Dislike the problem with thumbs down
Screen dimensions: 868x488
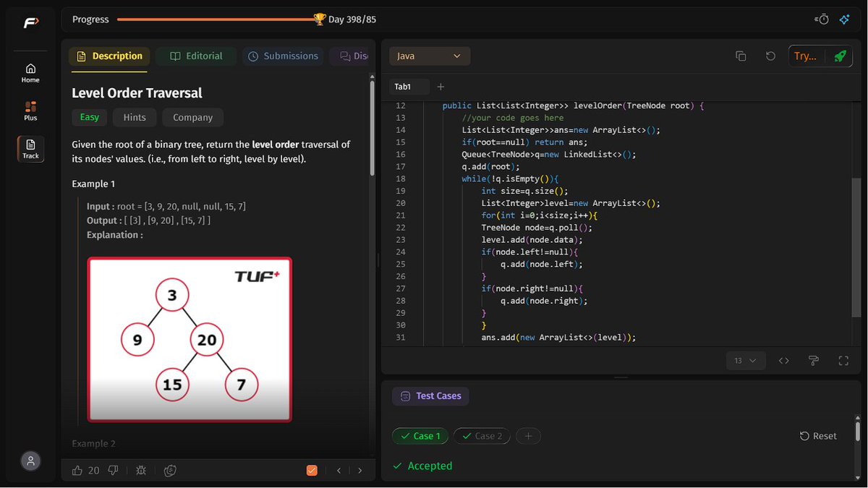click(113, 471)
